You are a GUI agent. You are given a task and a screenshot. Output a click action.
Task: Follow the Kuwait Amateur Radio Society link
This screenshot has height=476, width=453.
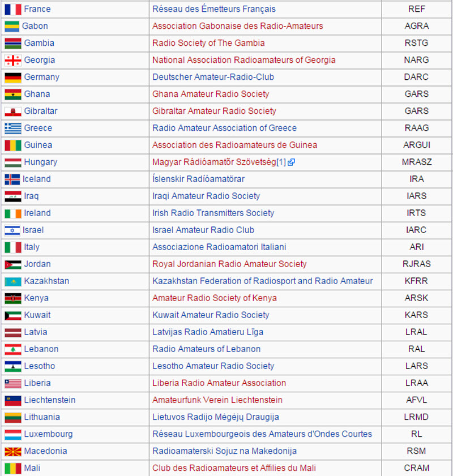[x=211, y=315]
